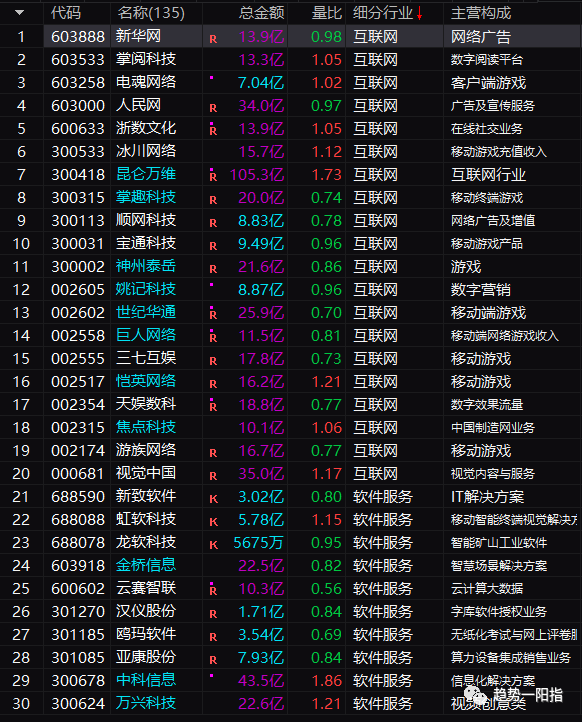Viewport: 582px width, 722px height.
Task: Click 智能矿山工业软件 business cell
Action: click(499, 542)
